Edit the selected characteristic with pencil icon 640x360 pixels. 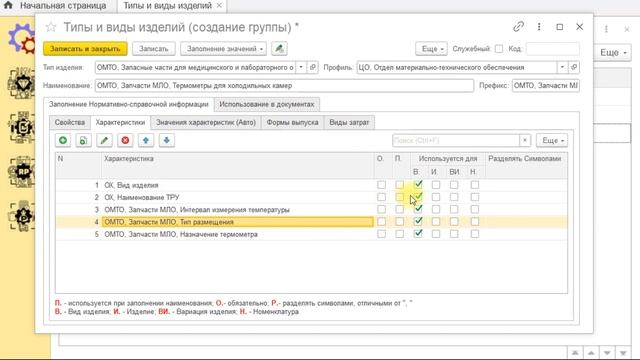coord(104,140)
